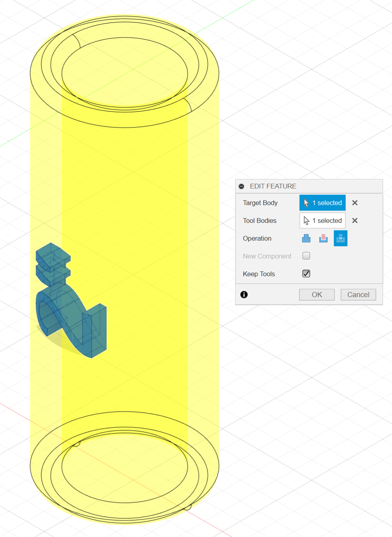Screen dimensions: 392x537
Task: Clear the Tool Bodies selection
Action: click(355, 220)
